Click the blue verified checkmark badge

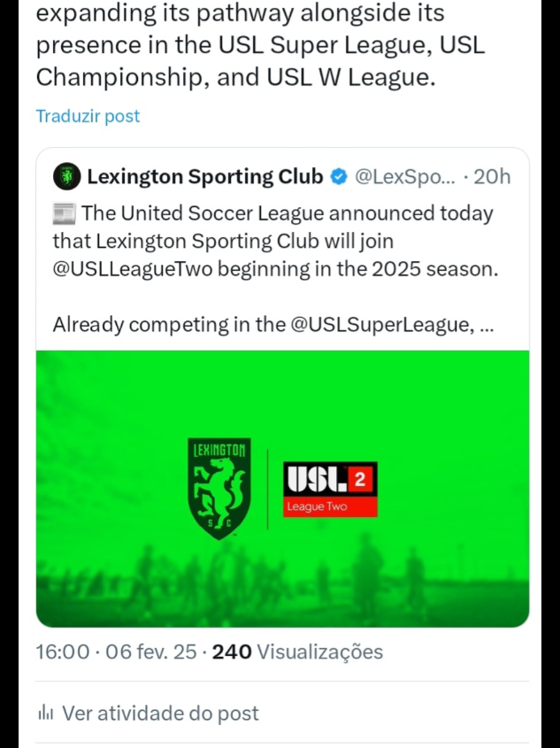pyautogui.click(x=337, y=176)
